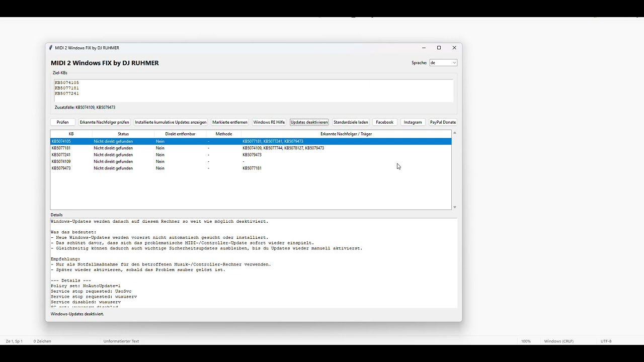Click 'Unformatierter Text' in editor status bar

tap(121, 341)
